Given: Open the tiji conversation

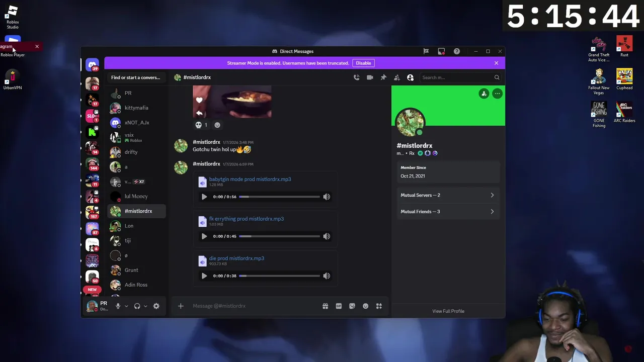Looking at the screenshot, I should (136, 240).
